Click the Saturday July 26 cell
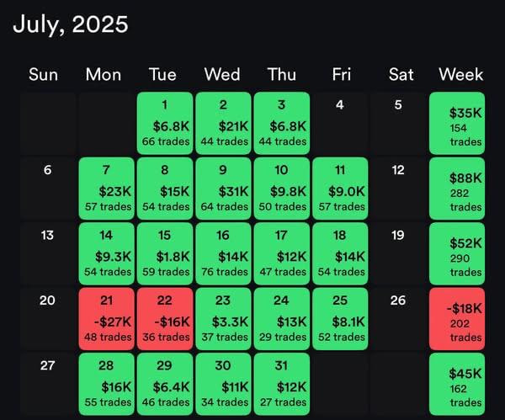The width and height of the screenshot is (505, 420). 401,319
